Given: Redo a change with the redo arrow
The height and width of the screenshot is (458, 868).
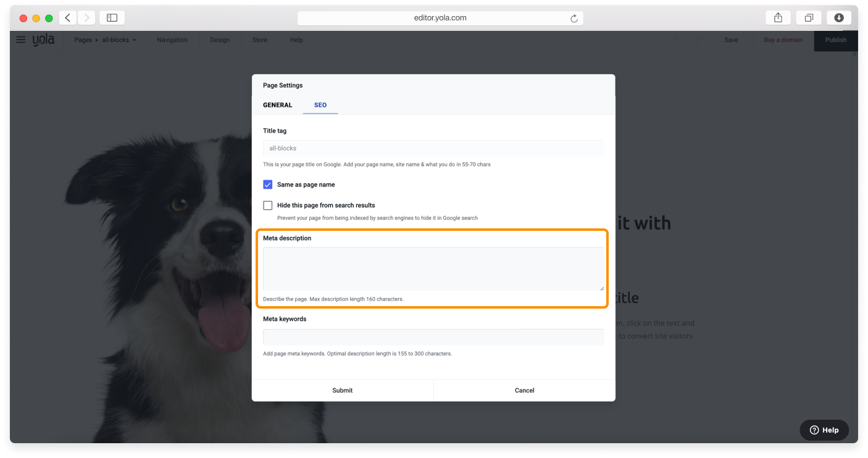Looking at the screenshot, I should pos(698,40).
